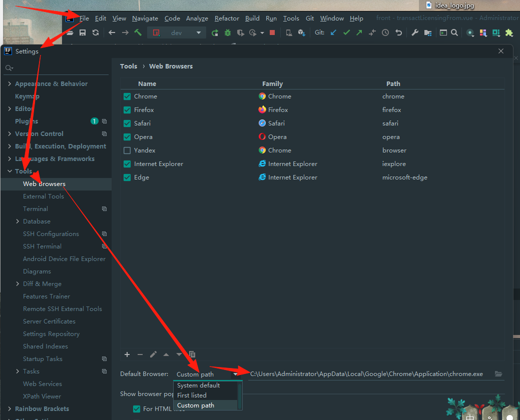Click Git Rollback undo arrow icon
This screenshot has width=520, height=420.
[398, 32]
